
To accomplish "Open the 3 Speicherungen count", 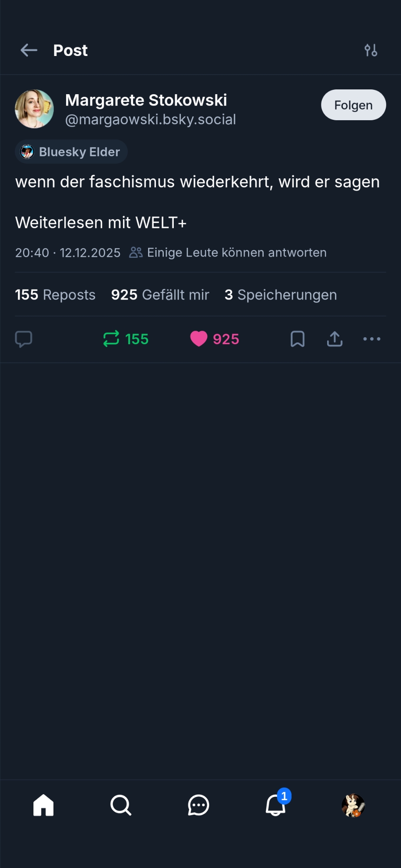I will (x=280, y=295).
